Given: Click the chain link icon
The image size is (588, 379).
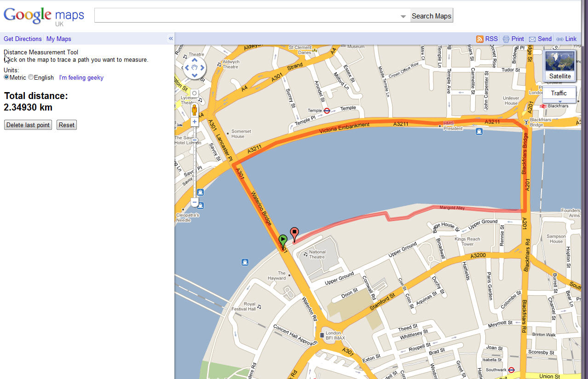Looking at the screenshot, I should [x=560, y=39].
